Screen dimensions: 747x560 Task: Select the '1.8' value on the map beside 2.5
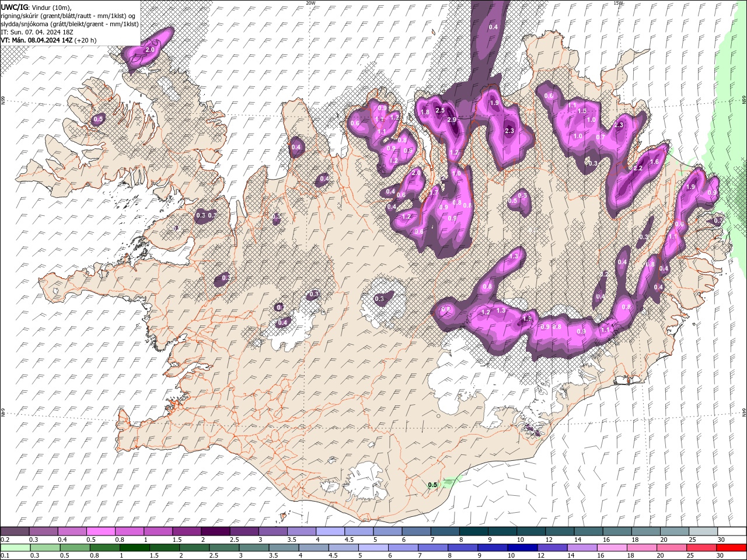click(x=425, y=112)
